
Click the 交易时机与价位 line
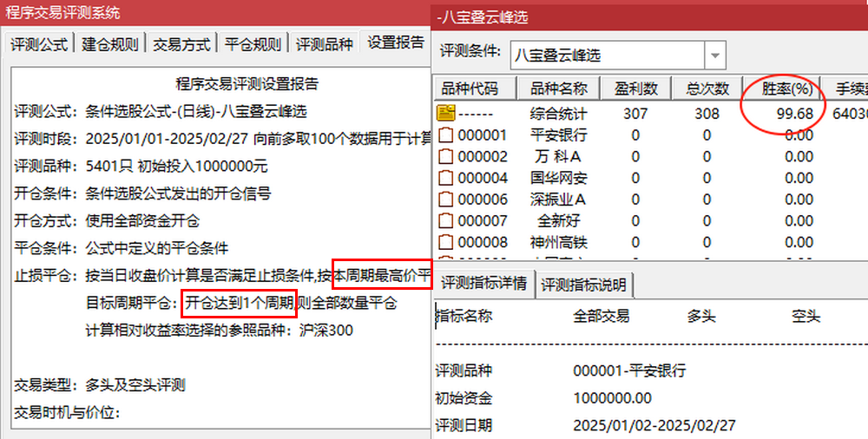click(x=67, y=412)
